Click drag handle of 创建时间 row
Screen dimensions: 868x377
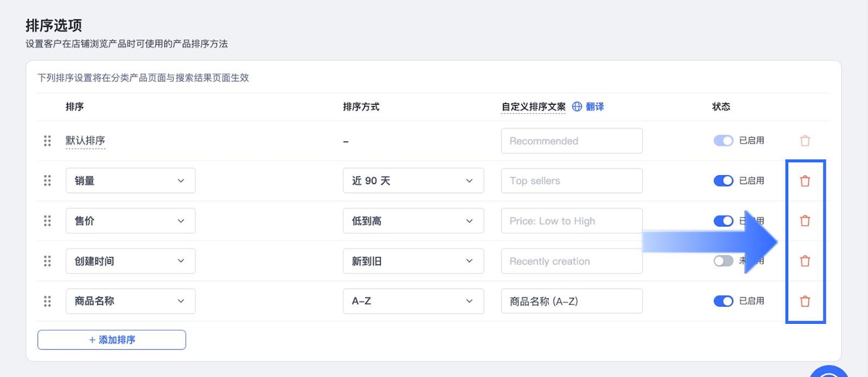coord(47,261)
